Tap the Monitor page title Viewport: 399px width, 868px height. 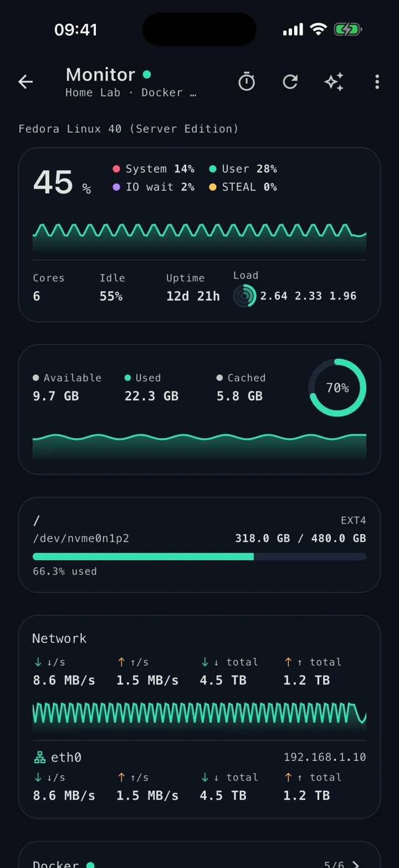(100, 74)
